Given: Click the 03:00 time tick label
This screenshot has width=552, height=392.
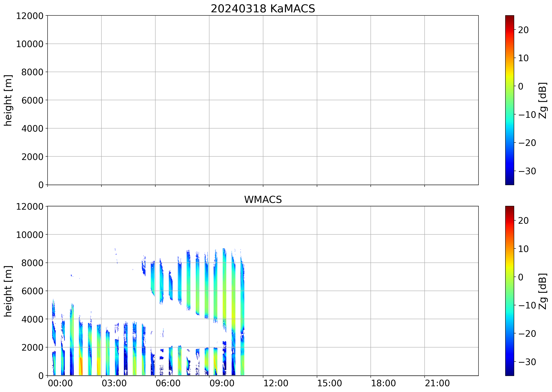Looking at the screenshot, I should coord(114,383).
